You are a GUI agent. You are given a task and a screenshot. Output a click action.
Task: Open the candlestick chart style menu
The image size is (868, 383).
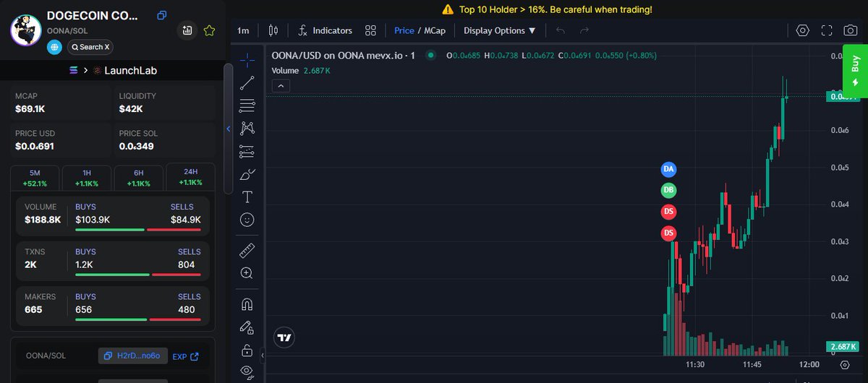pyautogui.click(x=273, y=30)
